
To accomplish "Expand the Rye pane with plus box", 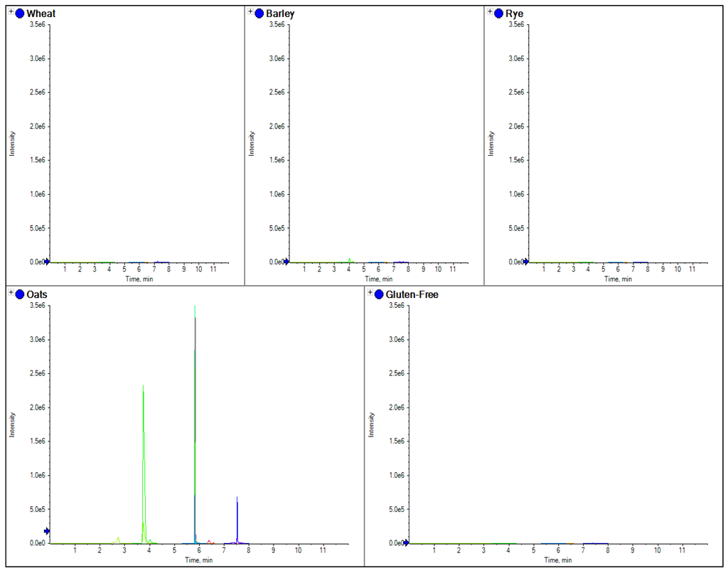I will click(x=490, y=13).
